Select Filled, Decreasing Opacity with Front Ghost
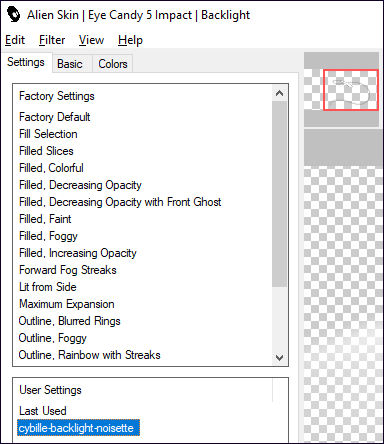 120,202
